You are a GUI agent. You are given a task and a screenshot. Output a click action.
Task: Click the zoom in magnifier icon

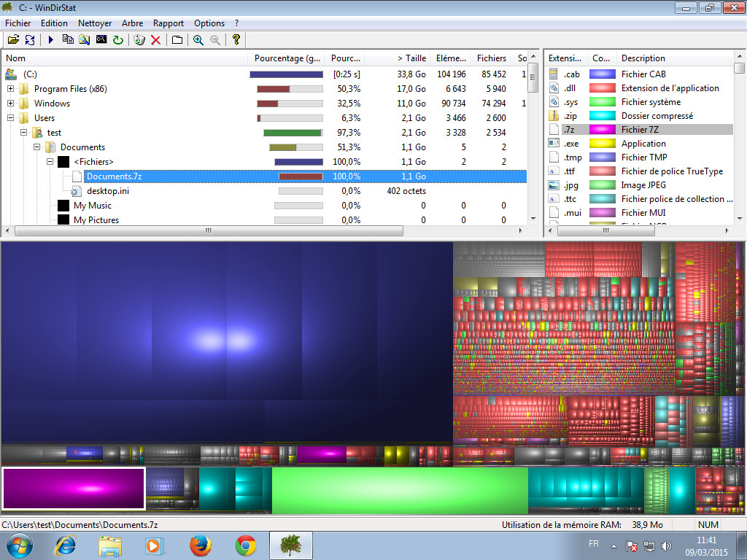click(x=198, y=40)
